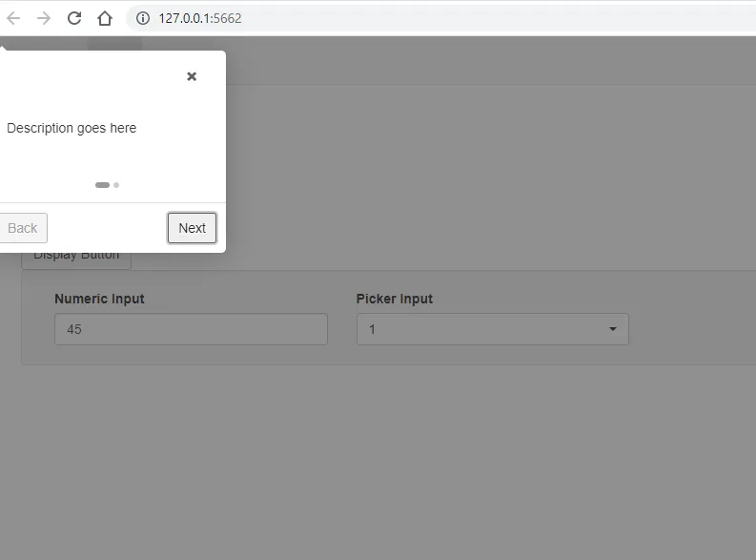Go back with the browser back arrow
Viewport: 756px width, 560px height.
tap(13, 18)
